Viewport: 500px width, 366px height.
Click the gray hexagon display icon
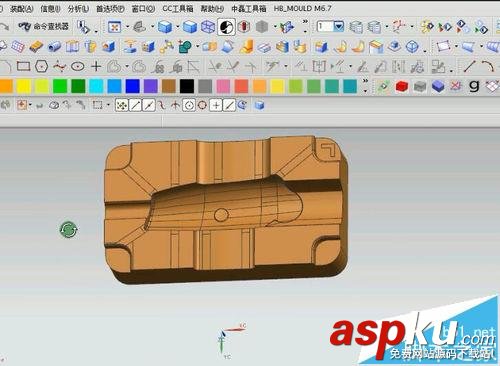[x=262, y=27]
